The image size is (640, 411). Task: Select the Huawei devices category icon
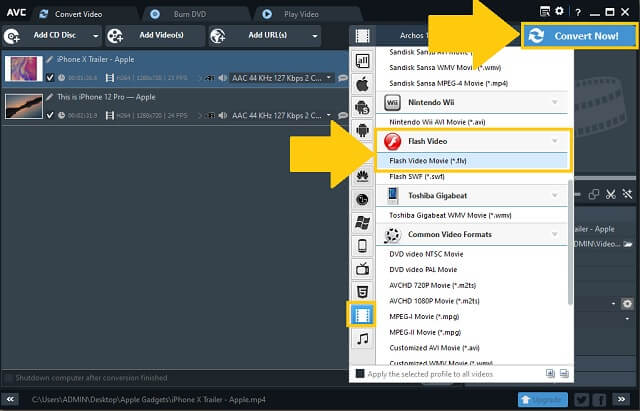362,176
